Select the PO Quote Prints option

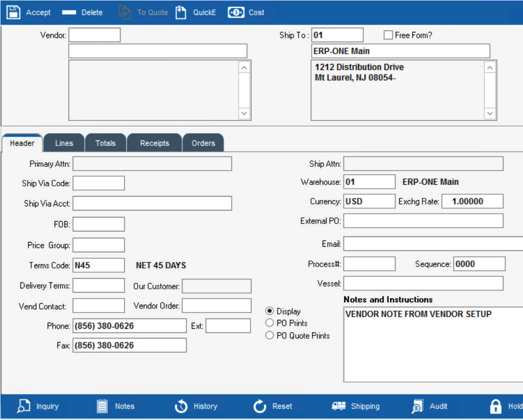pyautogui.click(x=270, y=335)
